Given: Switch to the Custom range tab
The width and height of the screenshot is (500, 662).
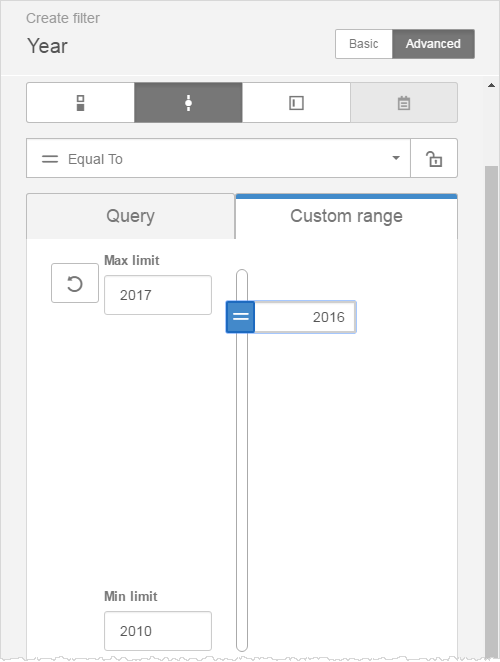Looking at the screenshot, I should click(346, 216).
